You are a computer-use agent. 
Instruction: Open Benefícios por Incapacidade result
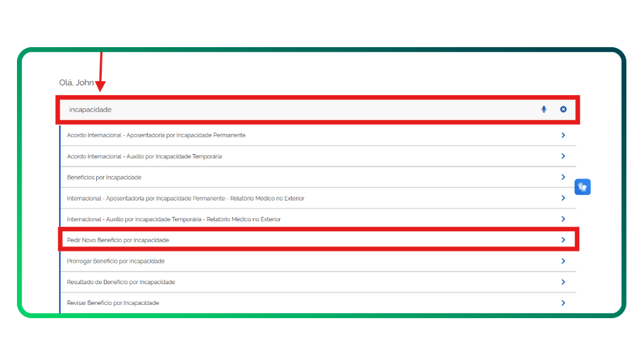click(x=104, y=177)
